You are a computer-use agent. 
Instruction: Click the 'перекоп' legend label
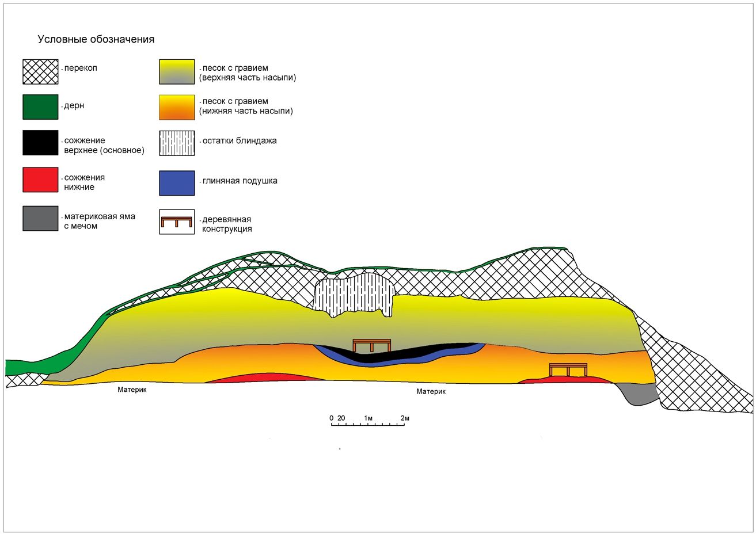tap(81, 68)
